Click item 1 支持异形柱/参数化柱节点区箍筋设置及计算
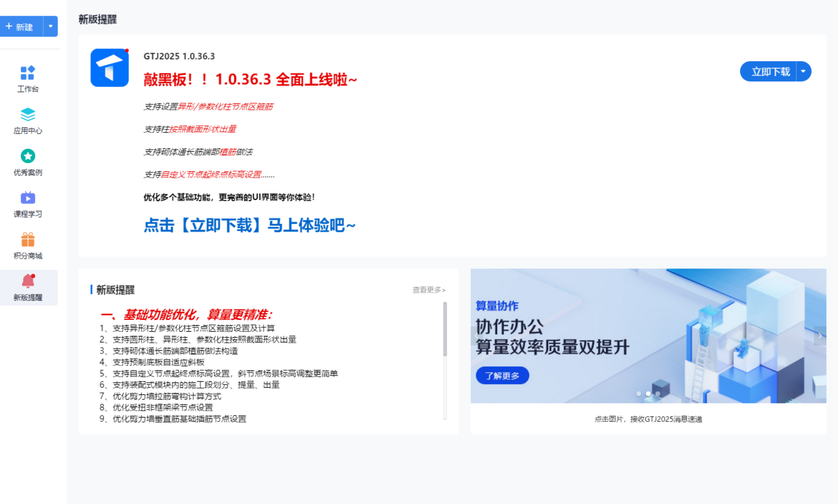 click(x=187, y=328)
